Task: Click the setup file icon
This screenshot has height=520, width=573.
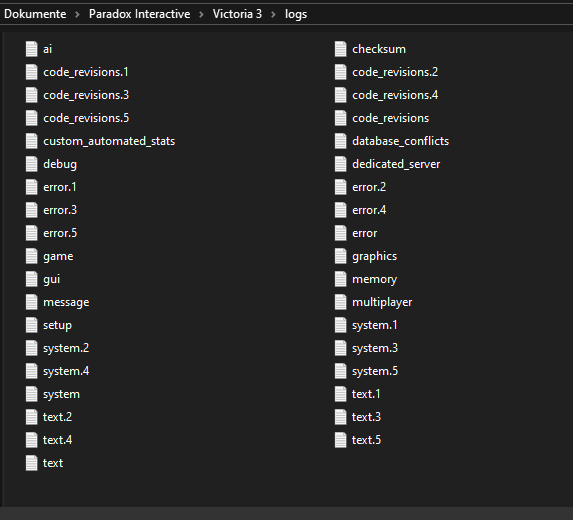Action: 31,325
